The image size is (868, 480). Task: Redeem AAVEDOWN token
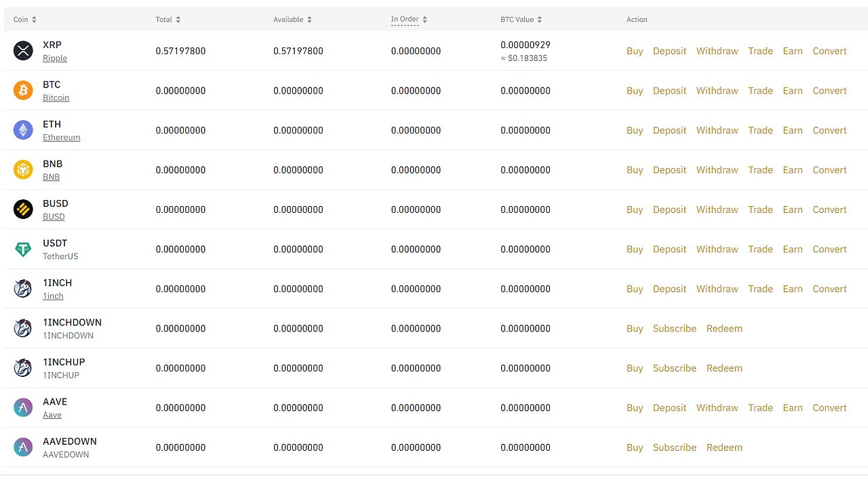pyautogui.click(x=724, y=447)
